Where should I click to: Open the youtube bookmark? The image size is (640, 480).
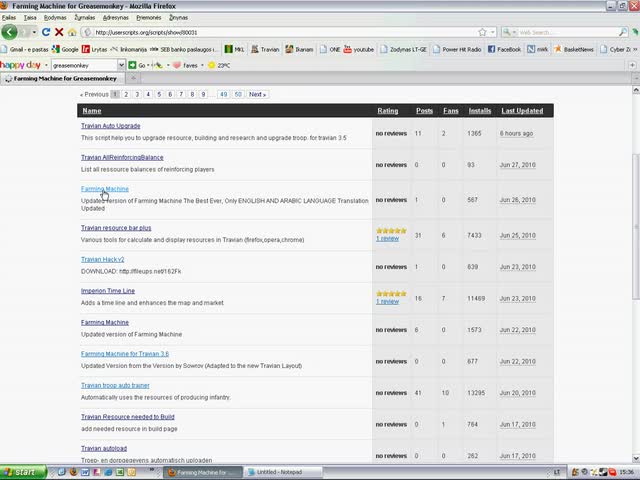pyautogui.click(x=359, y=49)
